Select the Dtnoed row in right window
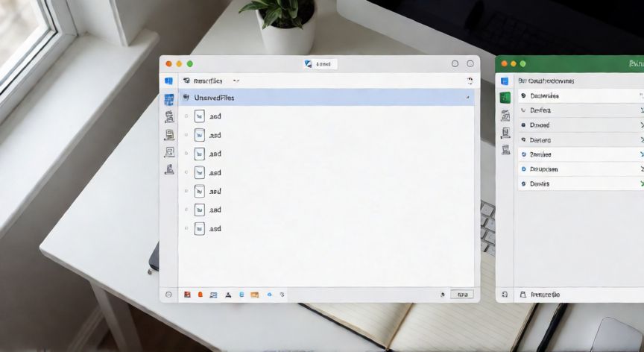Viewport: 644px width, 352px height. (581, 125)
